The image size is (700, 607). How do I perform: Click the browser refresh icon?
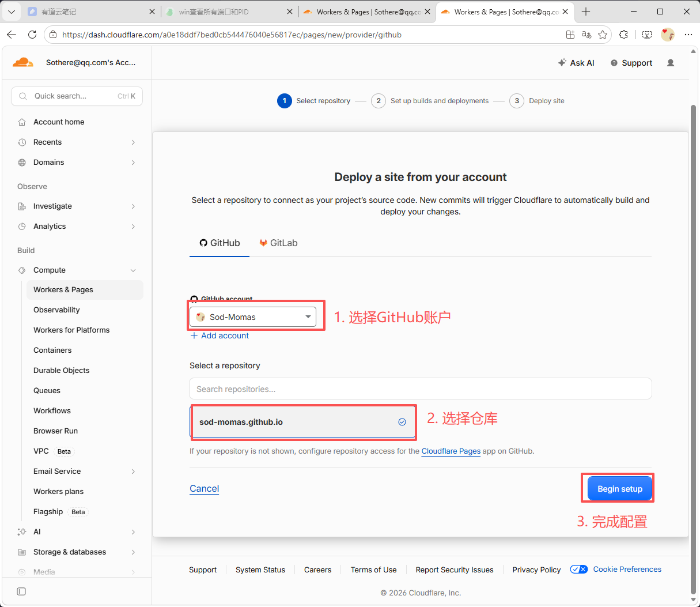click(x=32, y=35)
